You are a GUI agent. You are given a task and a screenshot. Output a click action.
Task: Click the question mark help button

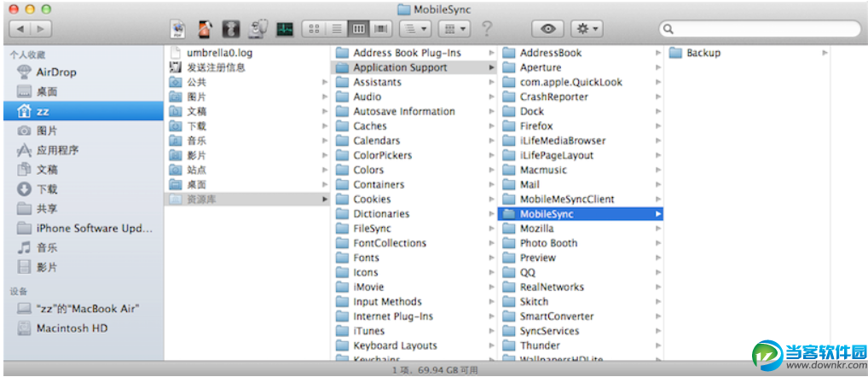tap(487, 29)
